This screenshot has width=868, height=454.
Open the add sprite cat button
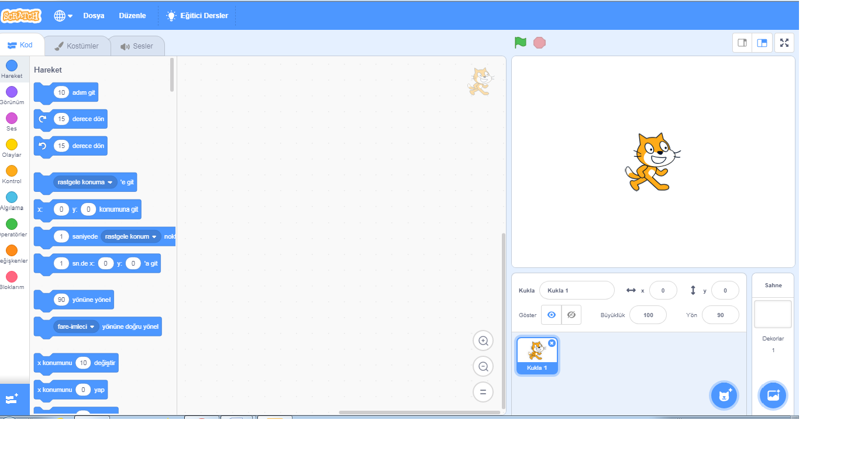(x=724, y=395)
